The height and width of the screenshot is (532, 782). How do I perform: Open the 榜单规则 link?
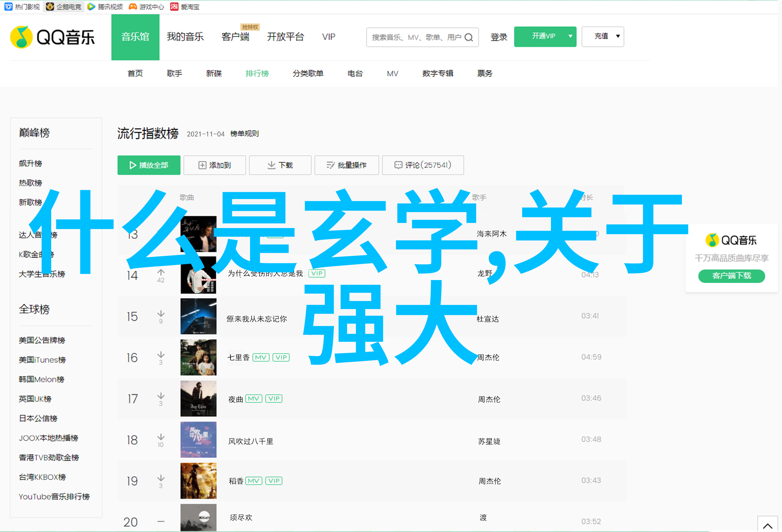[244, 133]
